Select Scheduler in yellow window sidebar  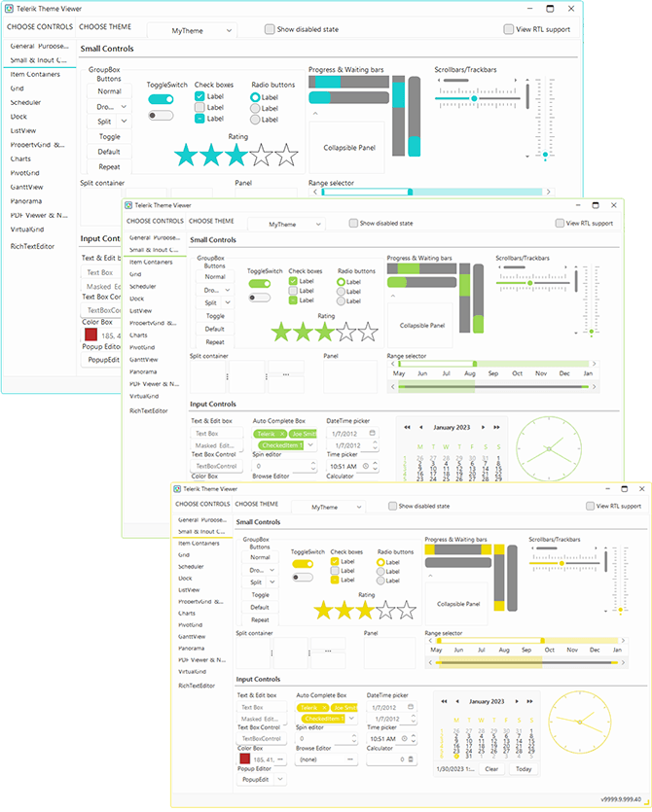tap(192, 567)
